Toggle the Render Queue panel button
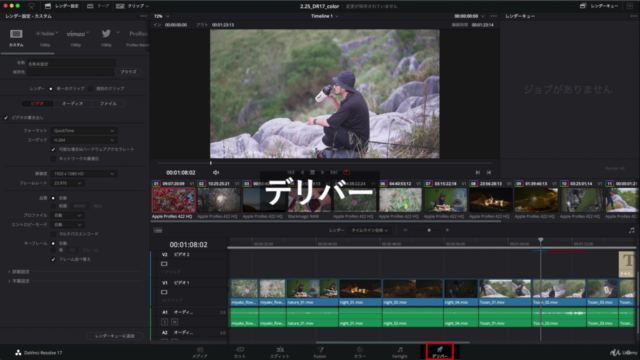The image size is (640, 360). [x=599, y=6]
